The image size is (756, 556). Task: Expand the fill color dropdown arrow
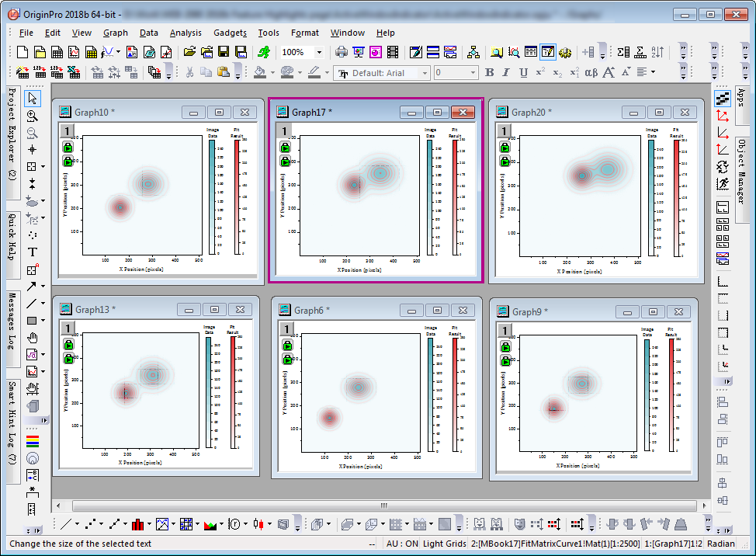[x=272, y=73]
